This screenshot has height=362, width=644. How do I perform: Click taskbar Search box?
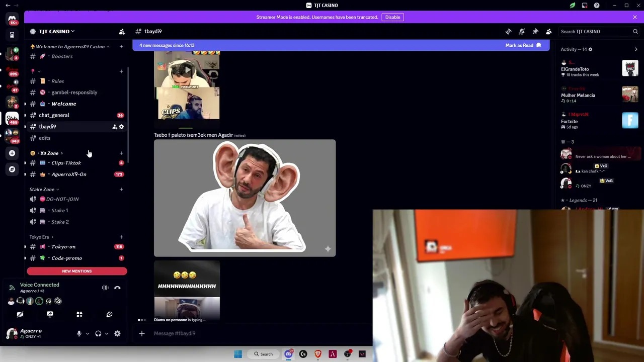(264, 354)
